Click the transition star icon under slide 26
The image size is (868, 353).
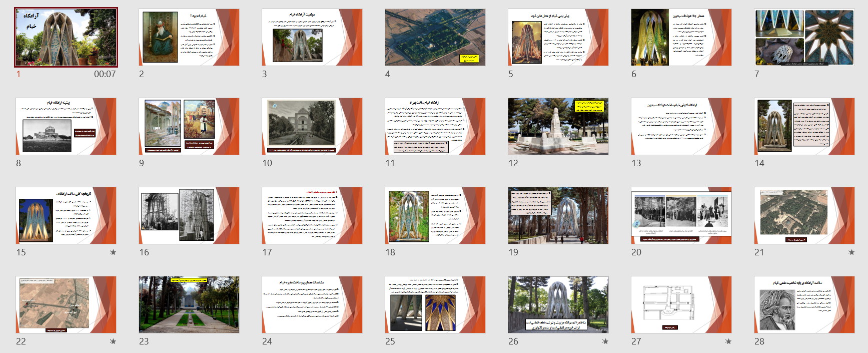tap(605, 341)
